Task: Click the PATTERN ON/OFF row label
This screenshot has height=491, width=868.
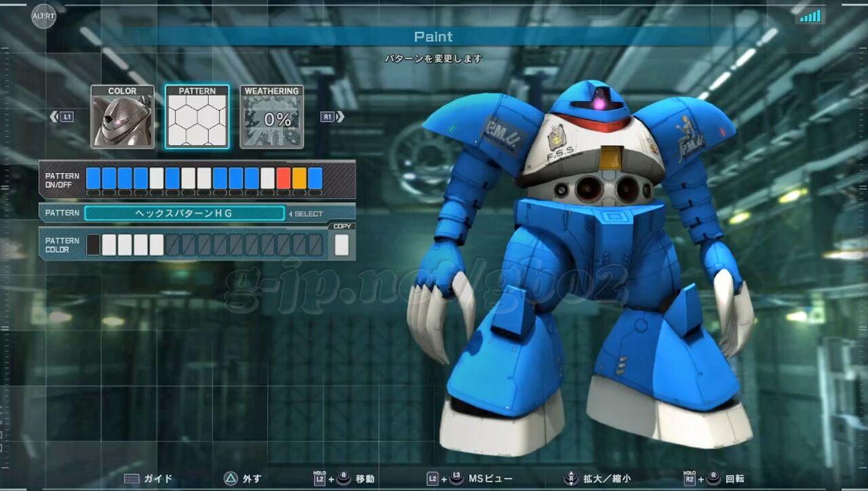Action: click(62, 180)
